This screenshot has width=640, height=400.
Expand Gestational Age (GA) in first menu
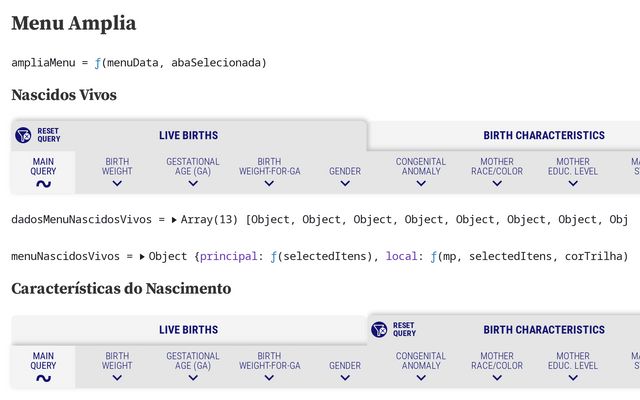193,172
